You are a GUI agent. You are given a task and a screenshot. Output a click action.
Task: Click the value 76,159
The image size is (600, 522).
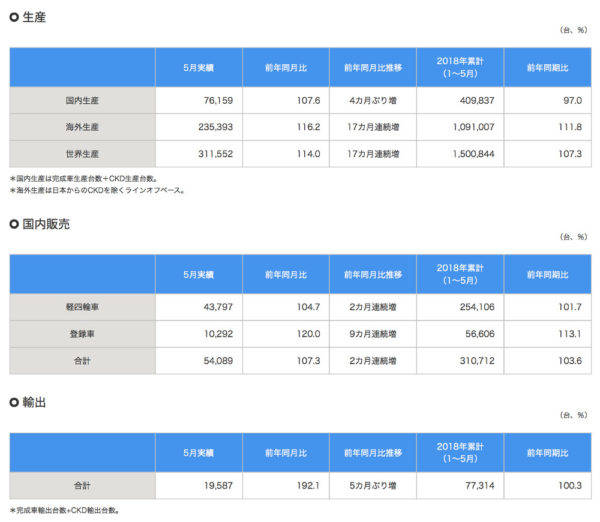[218, 101]
